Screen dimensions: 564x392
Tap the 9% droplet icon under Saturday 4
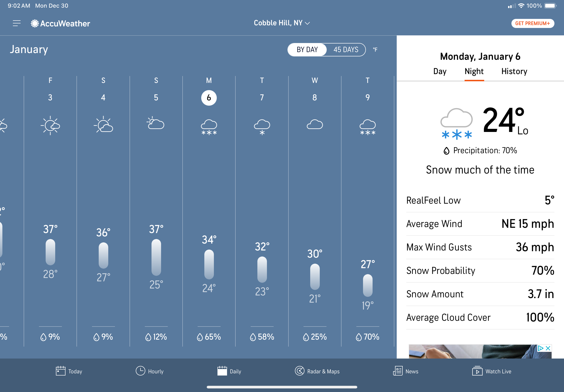point(96,337)
